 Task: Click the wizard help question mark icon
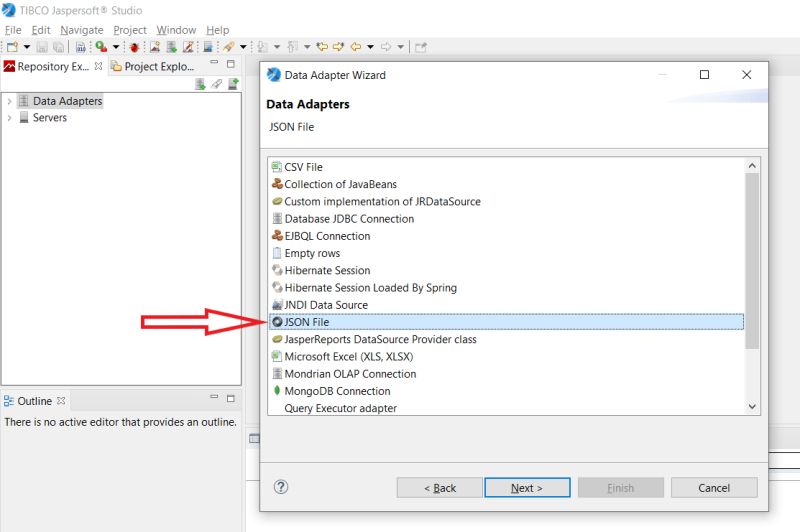click(x=281, y=487)
